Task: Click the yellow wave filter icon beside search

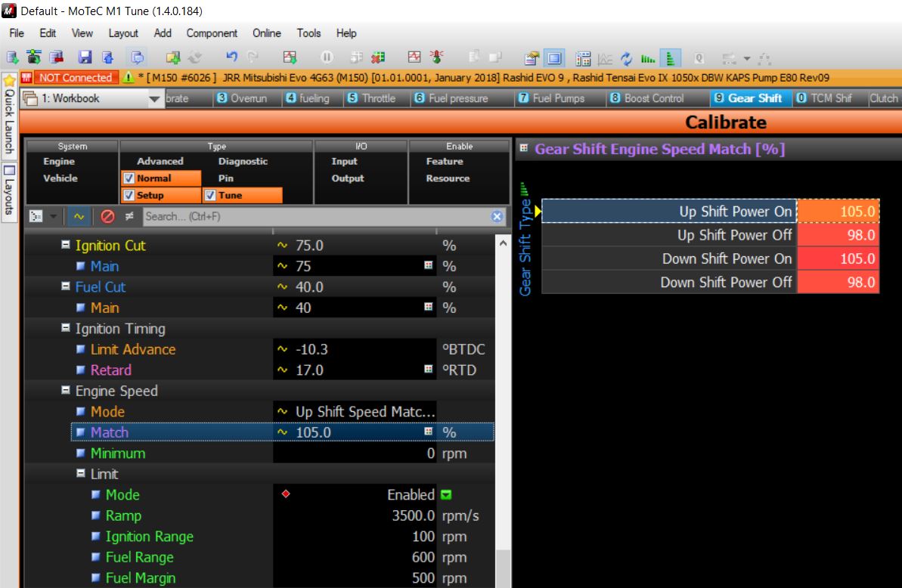Action: (79, 217)
